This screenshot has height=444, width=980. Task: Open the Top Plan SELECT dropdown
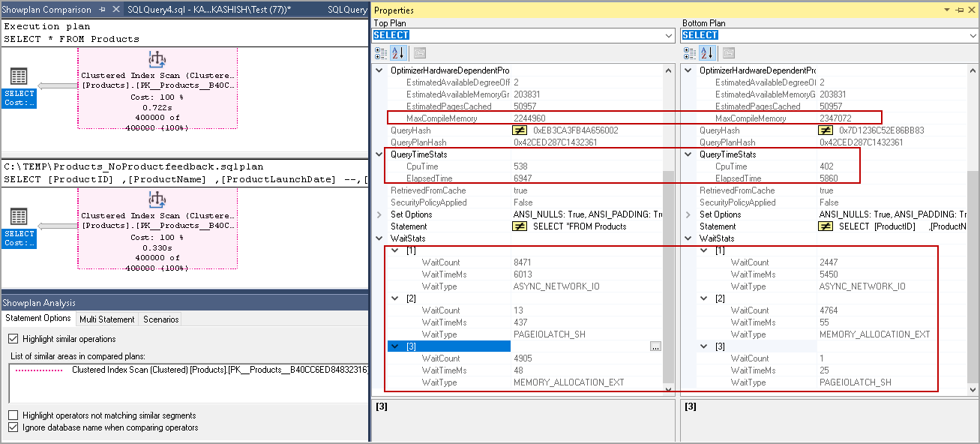pos(668,35)
